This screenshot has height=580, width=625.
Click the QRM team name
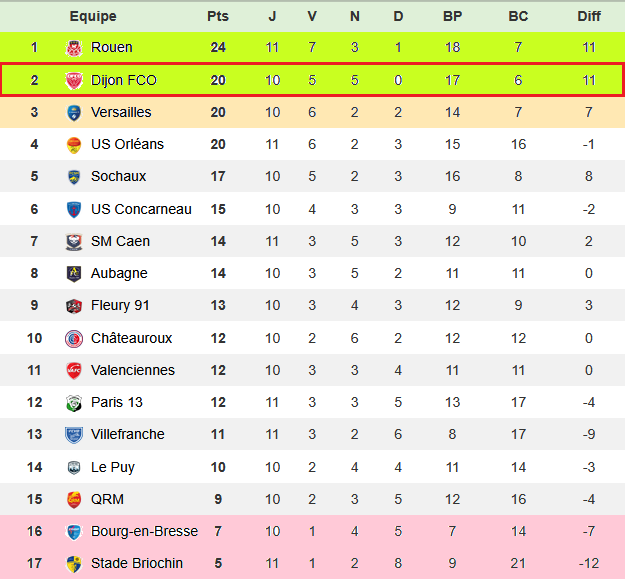click(x=106, y=499)
